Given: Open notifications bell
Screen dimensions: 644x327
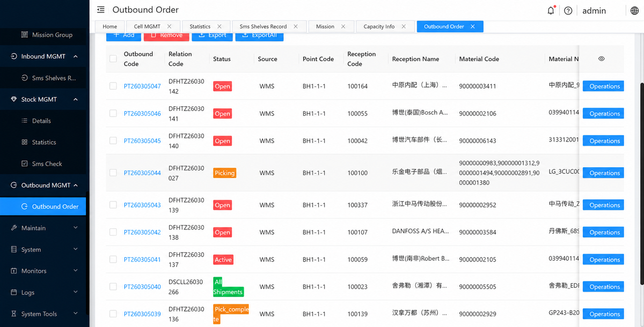Looking at the screenshot, I should click(x=551, y=10).
